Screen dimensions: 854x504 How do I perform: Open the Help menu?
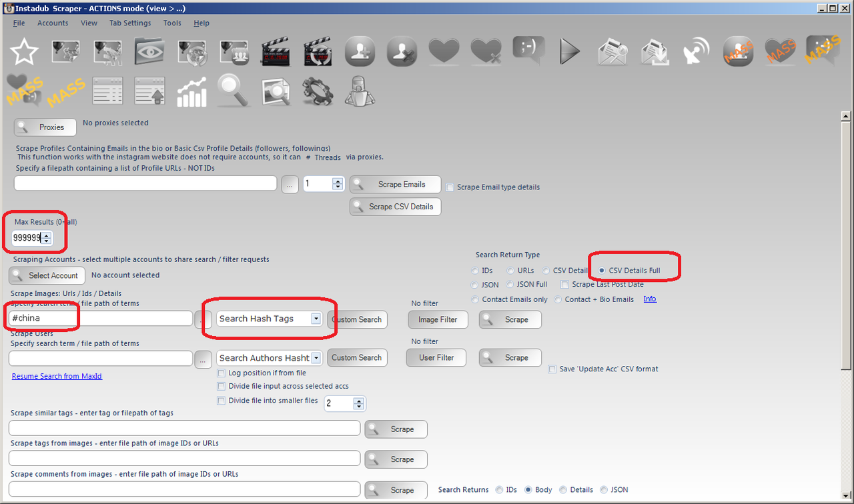coord(201,23)
